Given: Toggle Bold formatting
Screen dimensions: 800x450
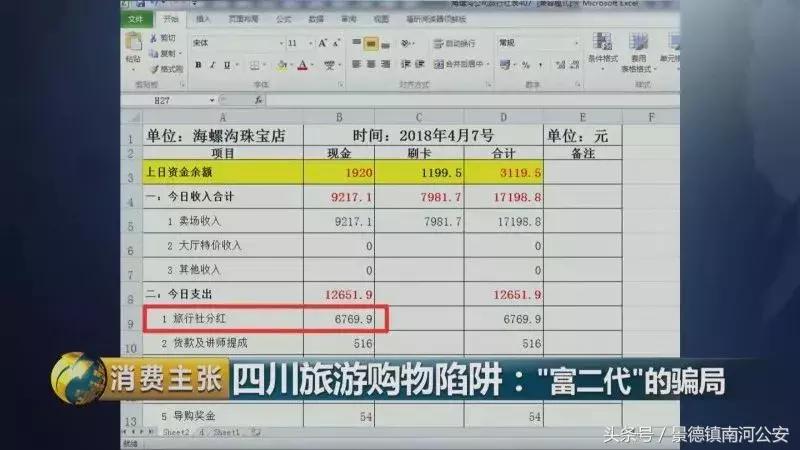Looking at the screenshot, I should pos(198,65).
